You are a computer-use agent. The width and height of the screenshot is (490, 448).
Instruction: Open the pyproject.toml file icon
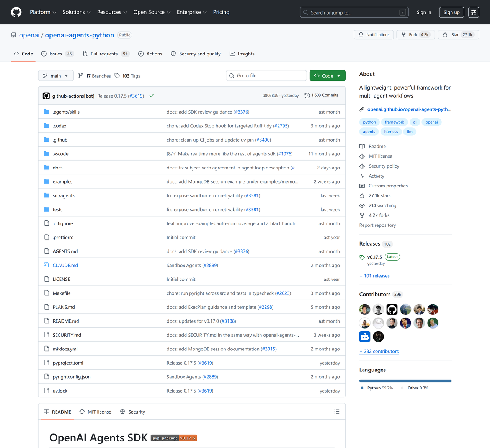(x=47, y=363)
